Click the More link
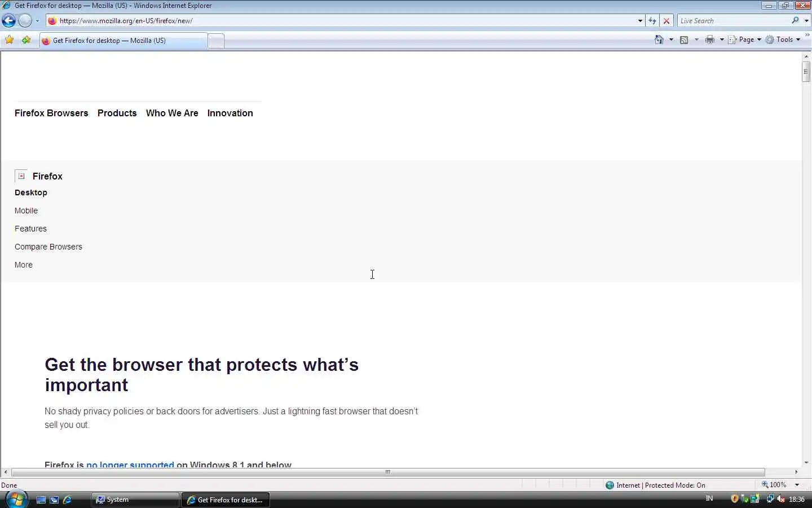The height and width of the screenshot is (508, 812). [x=24, y=265]
